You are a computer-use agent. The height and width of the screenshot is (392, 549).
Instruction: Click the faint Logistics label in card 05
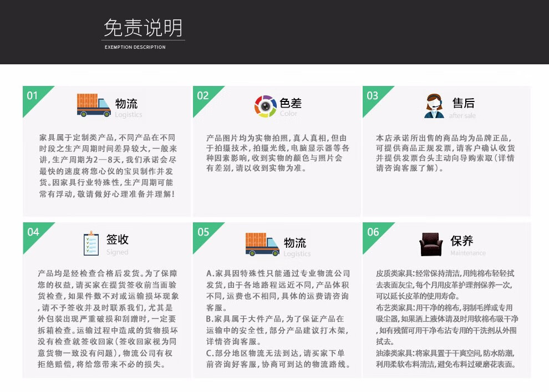297,254
